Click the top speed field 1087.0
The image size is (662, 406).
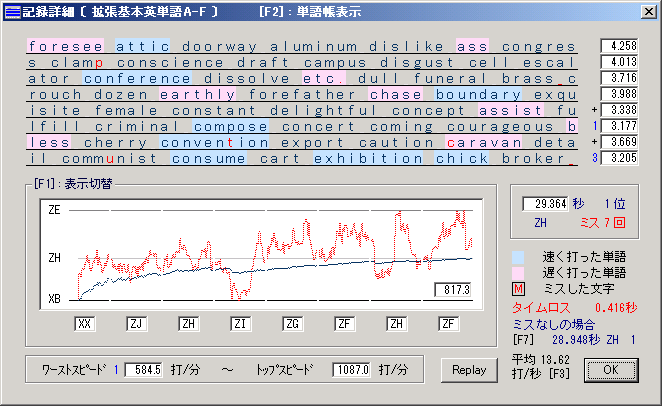[x=352, y=370]
